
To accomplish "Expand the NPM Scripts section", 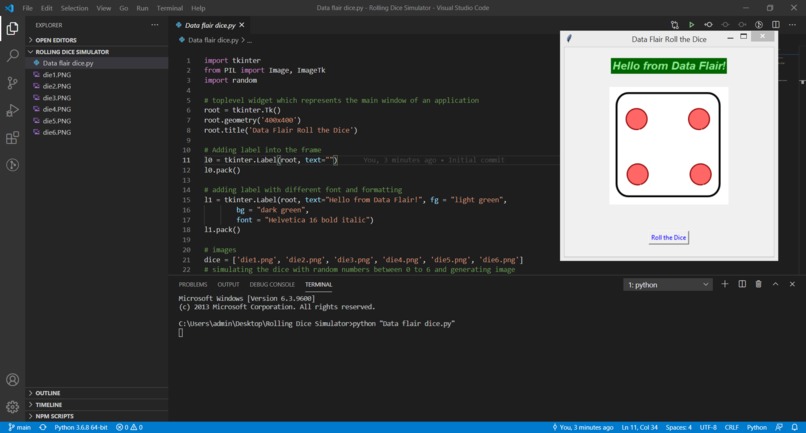I will 97,416.
